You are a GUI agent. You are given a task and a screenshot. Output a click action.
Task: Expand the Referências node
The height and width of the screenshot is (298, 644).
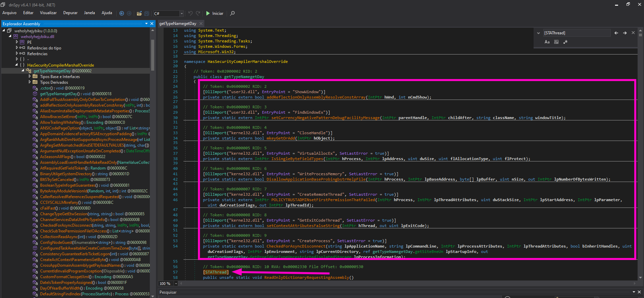[x=17, y=53]
